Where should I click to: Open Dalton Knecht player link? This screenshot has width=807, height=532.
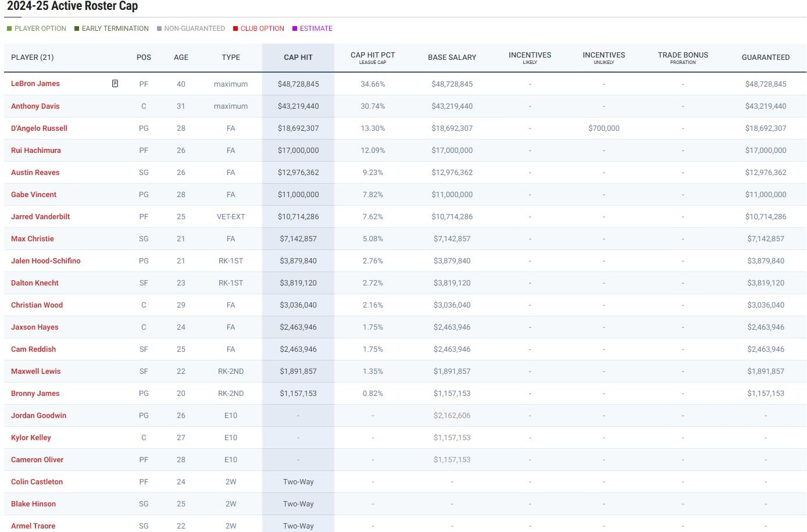click(x=35, y=283)
